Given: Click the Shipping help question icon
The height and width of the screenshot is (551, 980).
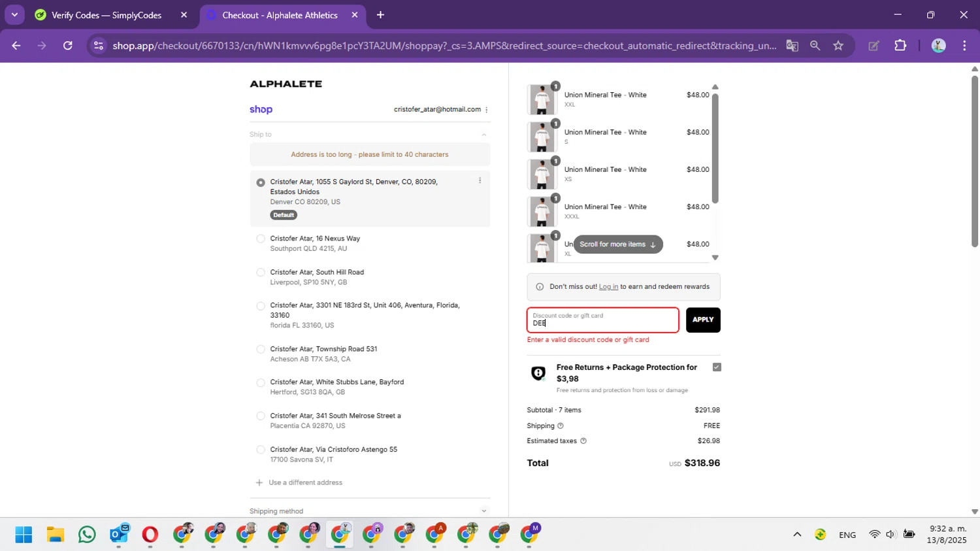Looking at the screenshot, I should 560,426.
